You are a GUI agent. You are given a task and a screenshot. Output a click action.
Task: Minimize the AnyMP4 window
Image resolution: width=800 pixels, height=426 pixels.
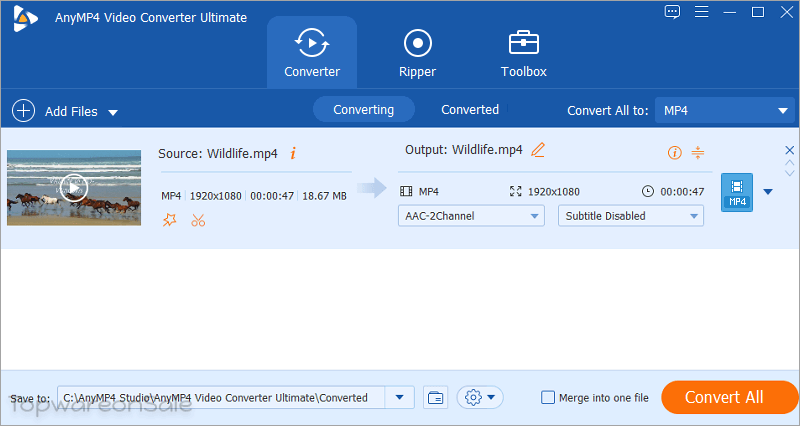click(730, 12)
